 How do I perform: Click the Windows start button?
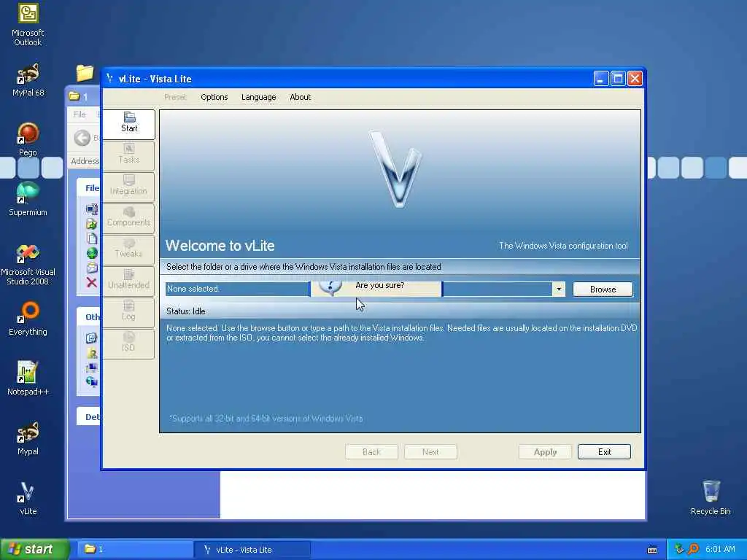pyautogui.click(x=34, y=550)
